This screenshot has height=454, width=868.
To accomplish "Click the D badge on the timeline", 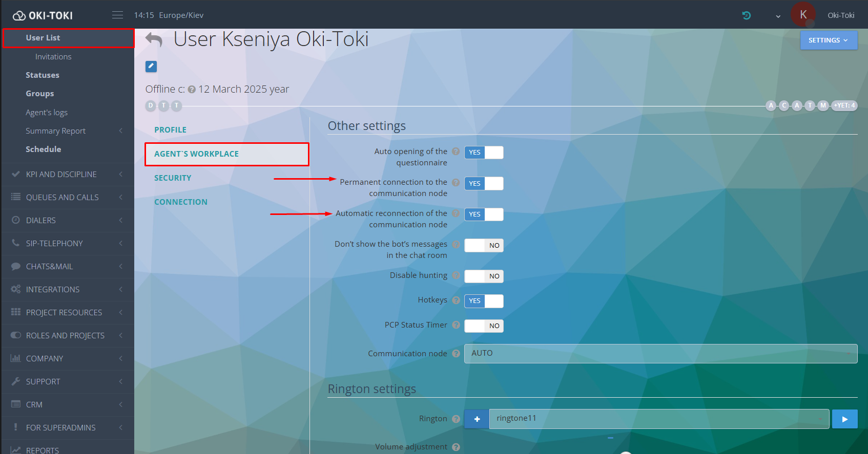I will (x=150, y=105).
